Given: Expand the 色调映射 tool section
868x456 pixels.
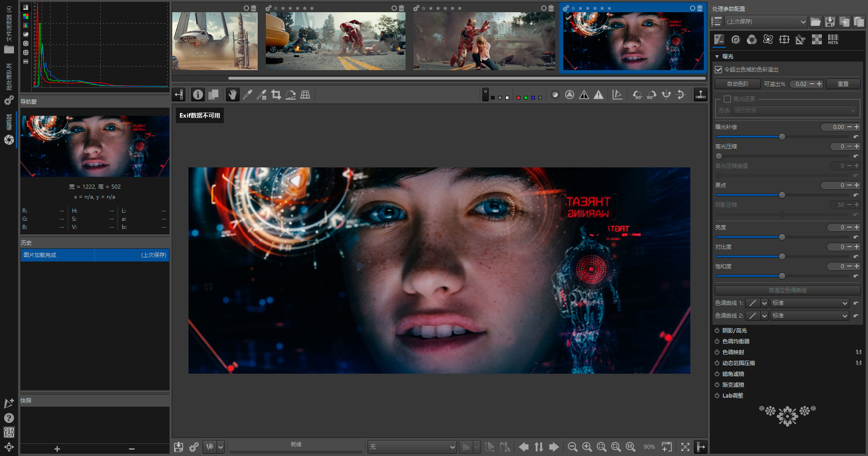Looking at the screenshot, I should coord(733,352).
